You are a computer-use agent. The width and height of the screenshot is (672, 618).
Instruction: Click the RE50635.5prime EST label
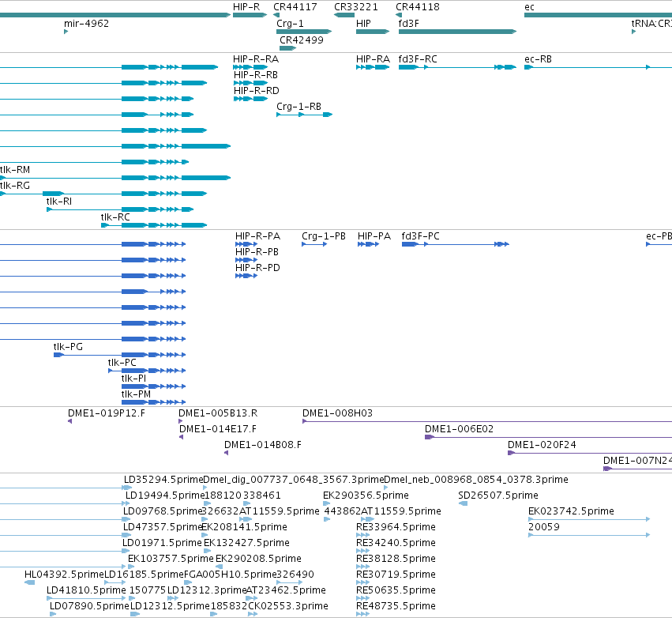(396, 590)
